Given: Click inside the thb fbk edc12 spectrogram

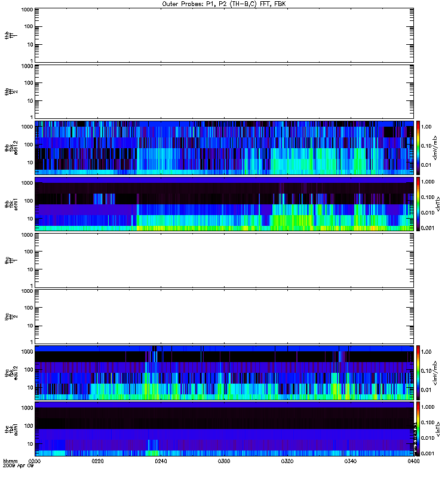Looking at the screenshot, I should click(224, 148).
